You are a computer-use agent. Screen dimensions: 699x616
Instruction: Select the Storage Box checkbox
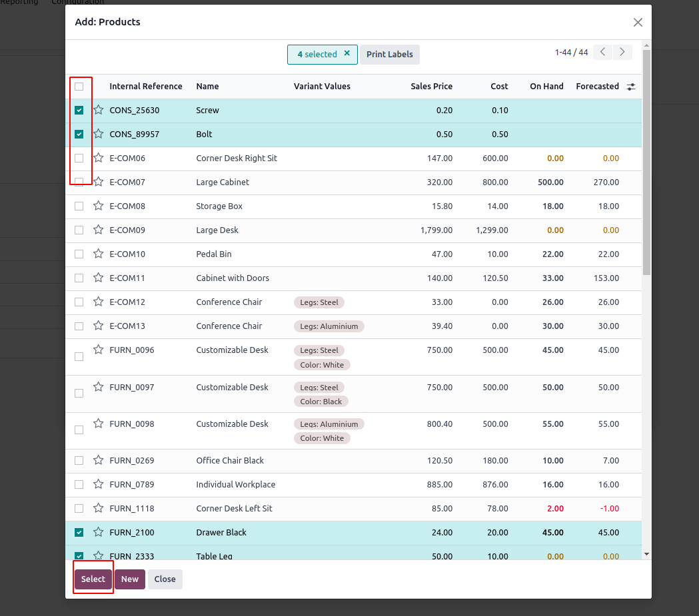(x=79, y=206)
